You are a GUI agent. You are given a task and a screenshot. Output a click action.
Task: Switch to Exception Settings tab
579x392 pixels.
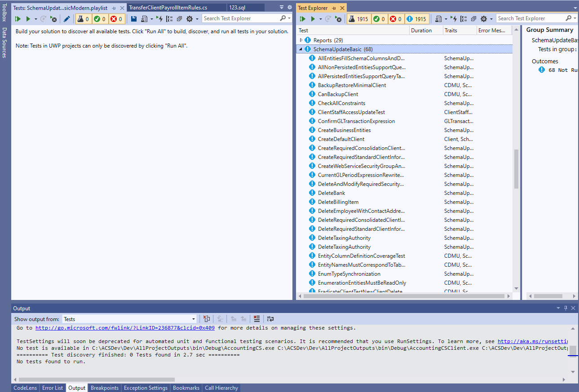point(146,388)
